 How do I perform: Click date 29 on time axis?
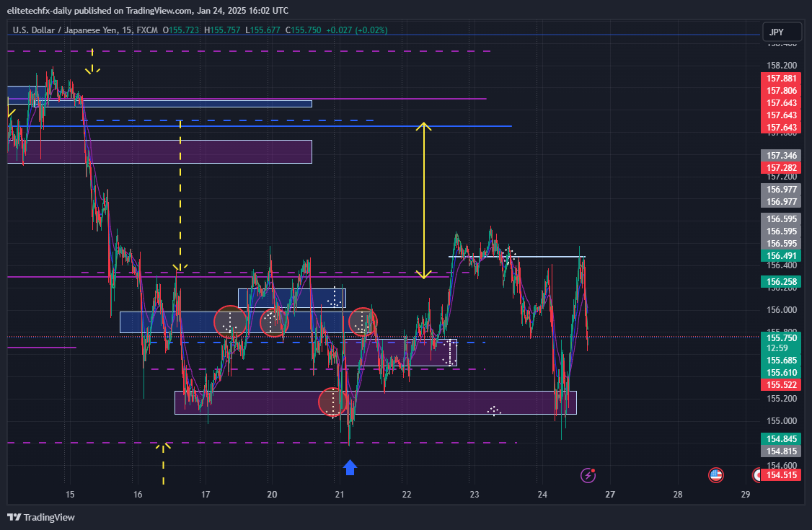[x=745, y=494]
